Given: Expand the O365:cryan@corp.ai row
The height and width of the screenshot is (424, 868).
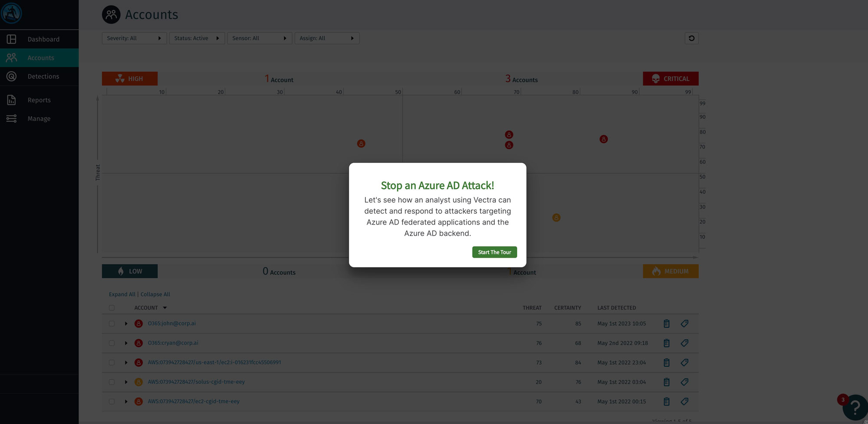Looking at the screenshot, I should pos(126,343).
